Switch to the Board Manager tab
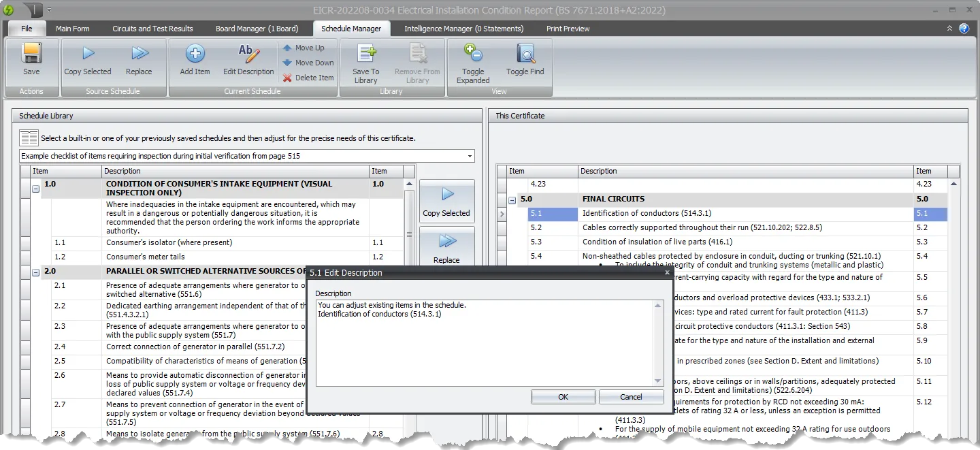This screenshot has height=450, width=980. (257, 28)
